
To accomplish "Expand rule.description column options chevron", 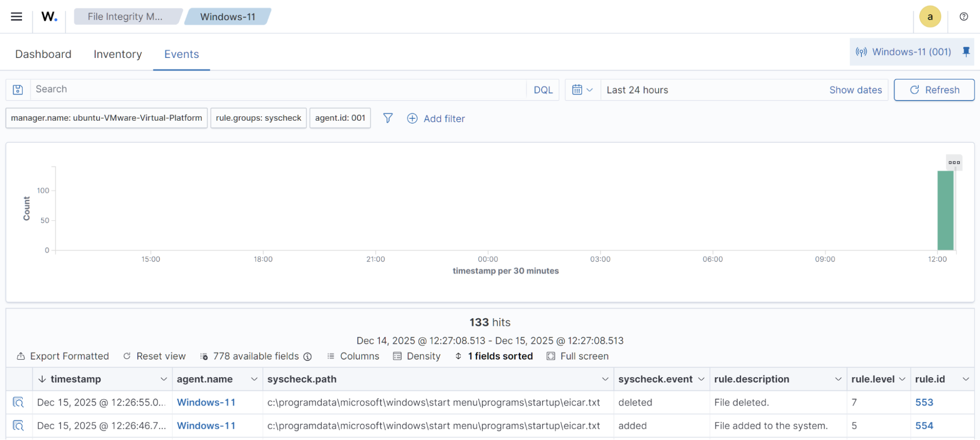I will tap(838, 379).
